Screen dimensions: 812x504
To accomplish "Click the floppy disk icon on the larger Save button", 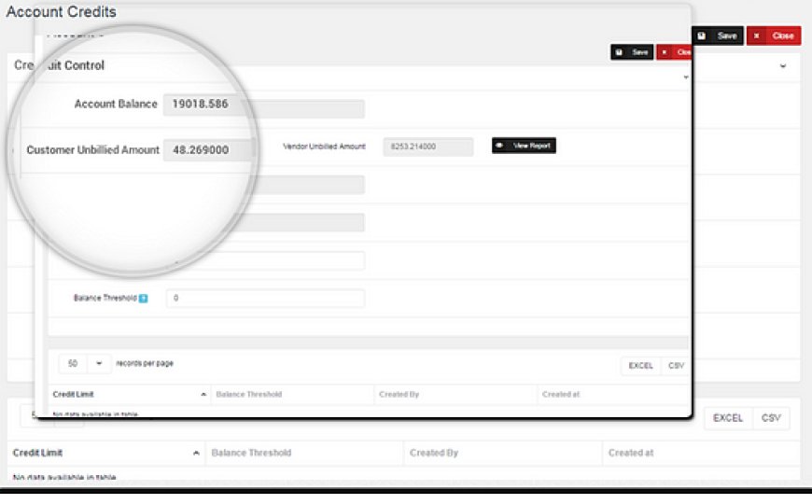I will (701, 36).
